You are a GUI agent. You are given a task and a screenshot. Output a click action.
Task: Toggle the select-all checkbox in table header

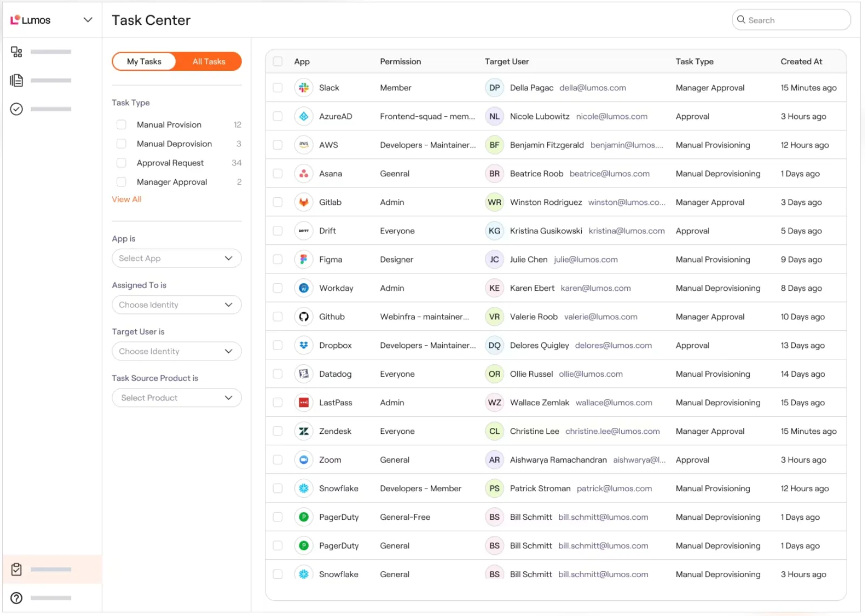pos(278,62)
